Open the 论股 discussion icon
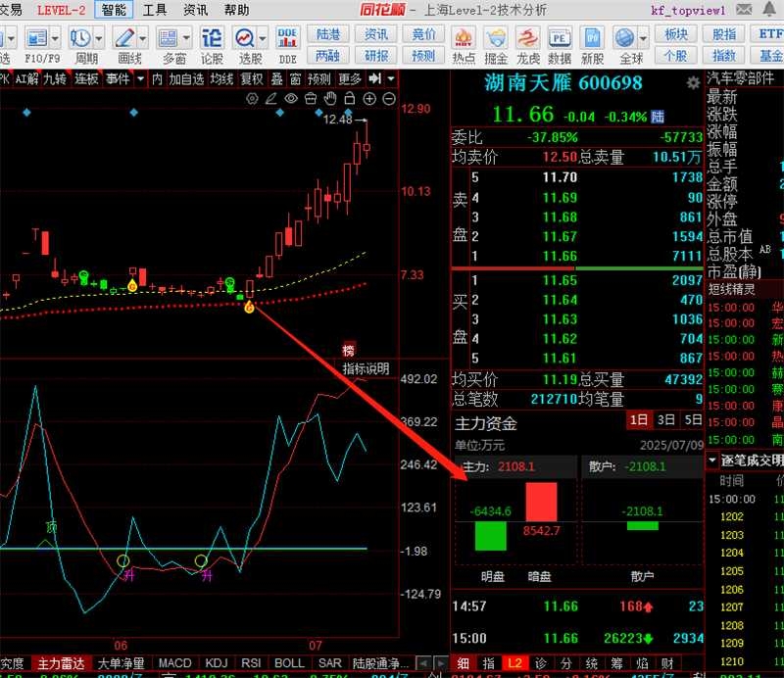 [x=212, y=38]
